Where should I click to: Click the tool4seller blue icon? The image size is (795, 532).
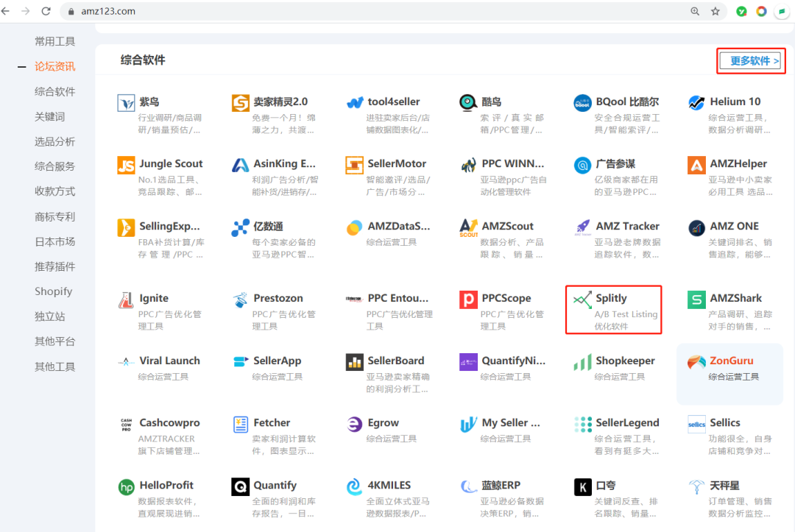354,103
